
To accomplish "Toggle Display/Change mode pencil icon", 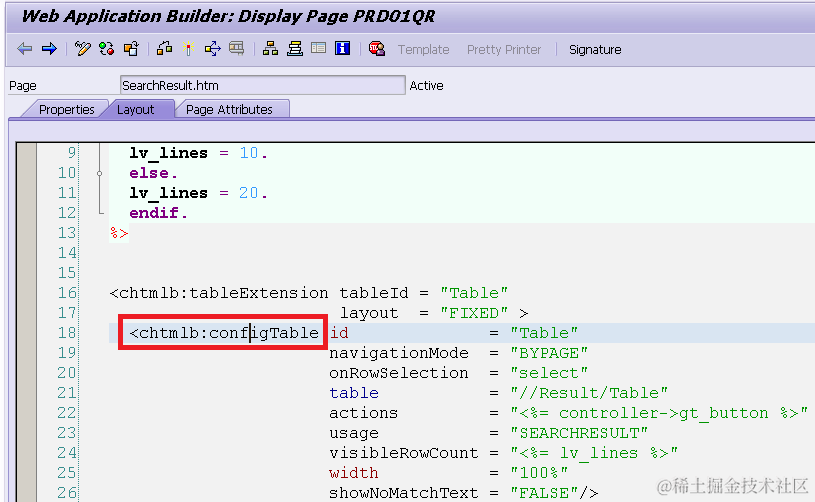I will pos(82,49).
